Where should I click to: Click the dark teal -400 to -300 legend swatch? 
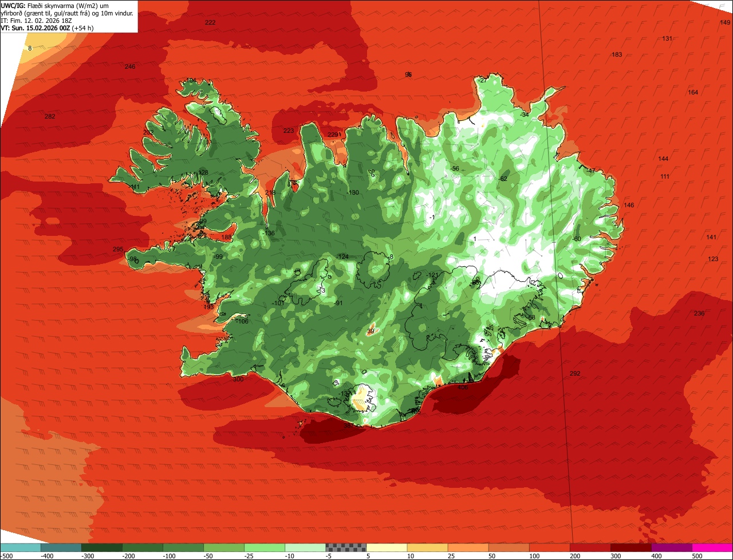61,547
